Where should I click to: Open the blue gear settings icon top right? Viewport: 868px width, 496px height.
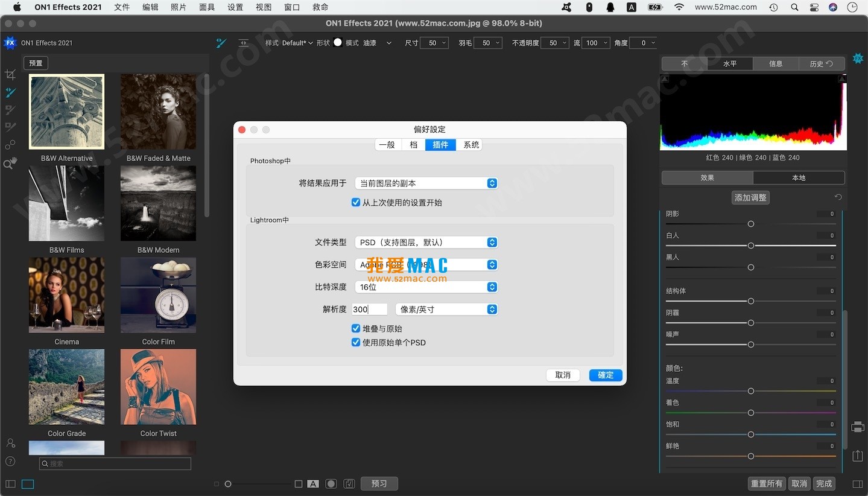857,59
